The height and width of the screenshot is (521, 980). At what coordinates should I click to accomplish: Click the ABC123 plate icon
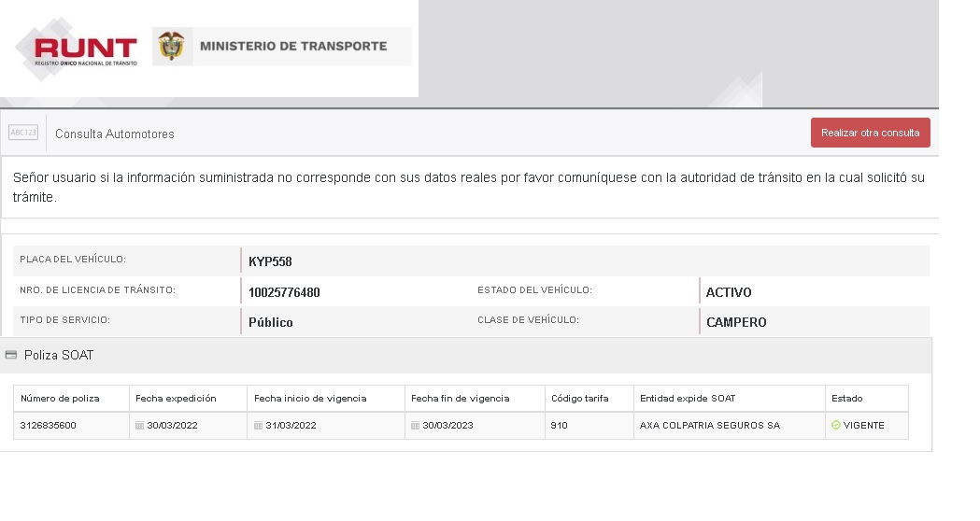click(23, 133)
